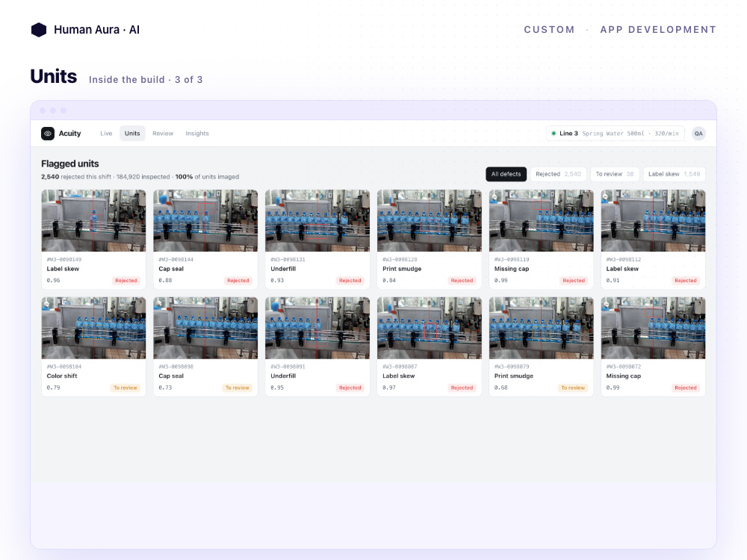This screenshot has height=560, width=747.
Task: Click confidence score 0.96 on Label skew card
Action: (53, 281)
